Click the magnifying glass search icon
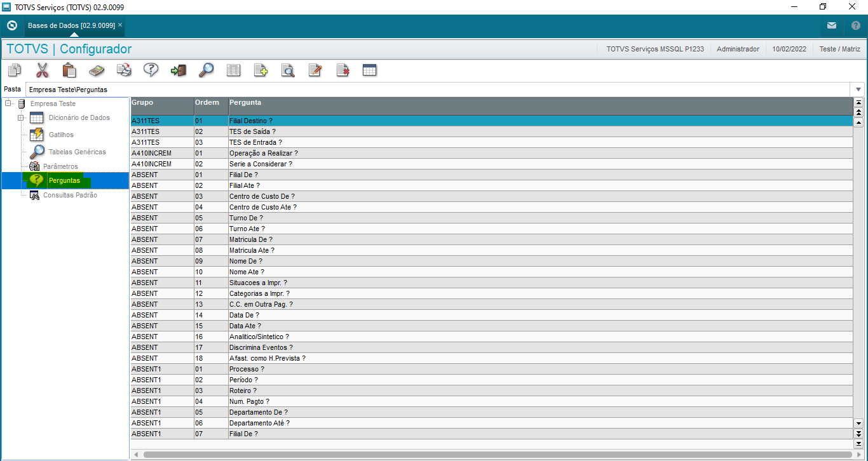Viewport: 868px width, 461px height. (206, 70)
